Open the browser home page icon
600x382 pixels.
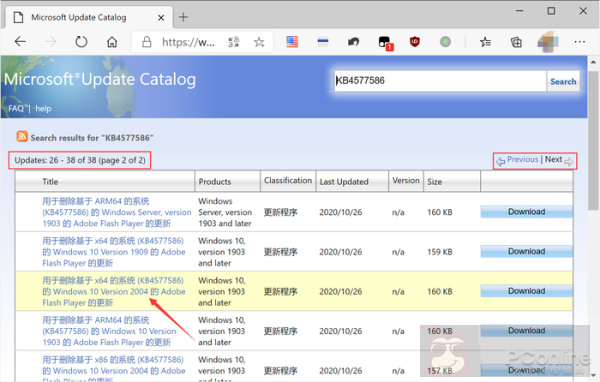point(112,41)
